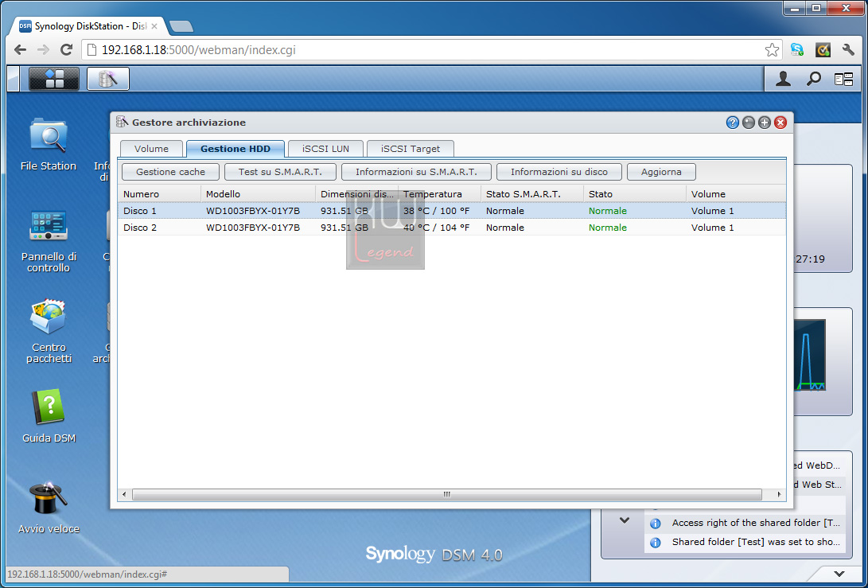868x588 pixels.
Task: Click Informazioni su S.M.A.R.T. button
Action: [x=416, y=172]
